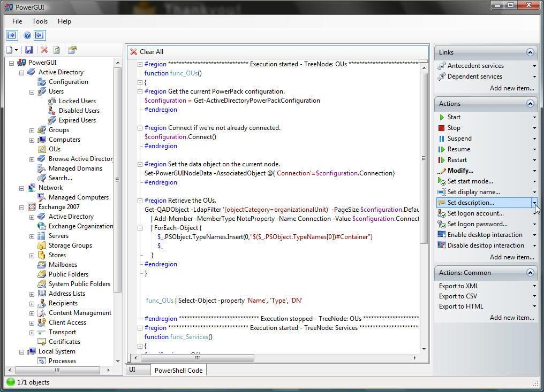Expand the Computers tree node
544x392 pixels.
click(x=32, y=140)
